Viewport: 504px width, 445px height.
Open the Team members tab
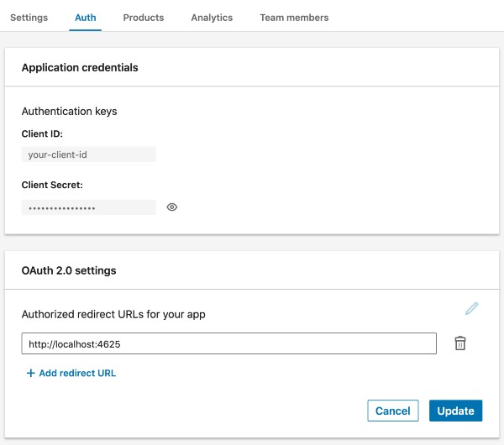click(x=294, y=18)
